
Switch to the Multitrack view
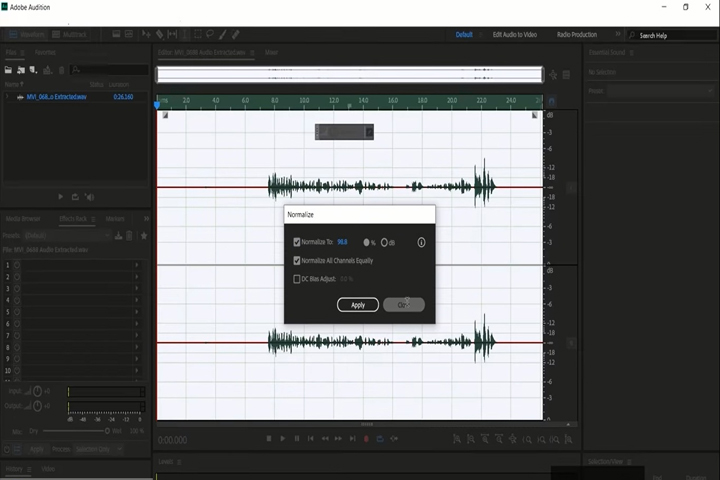[69, 34]
